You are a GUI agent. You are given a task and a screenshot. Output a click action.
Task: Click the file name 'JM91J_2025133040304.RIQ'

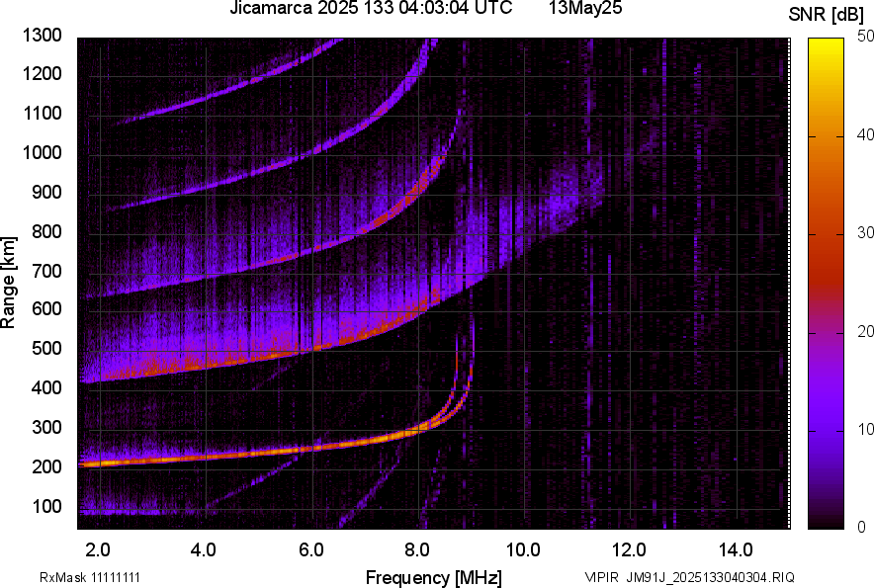710,577
